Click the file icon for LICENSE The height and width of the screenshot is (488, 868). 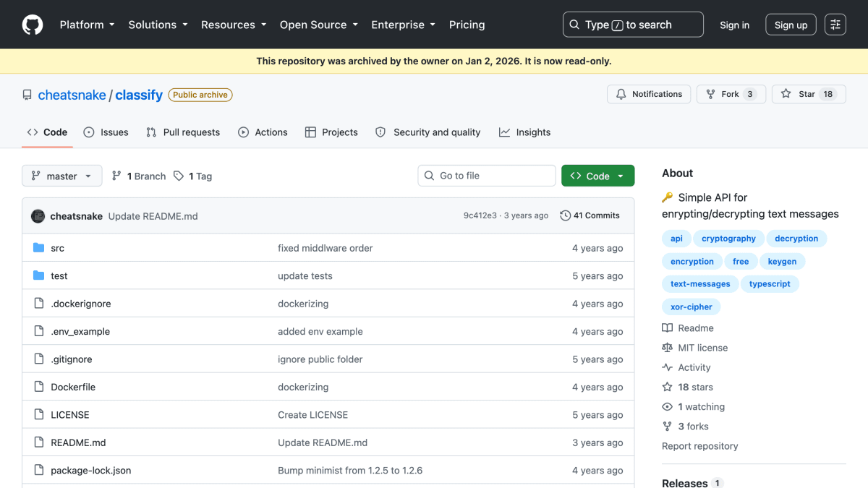click(39, 415)
